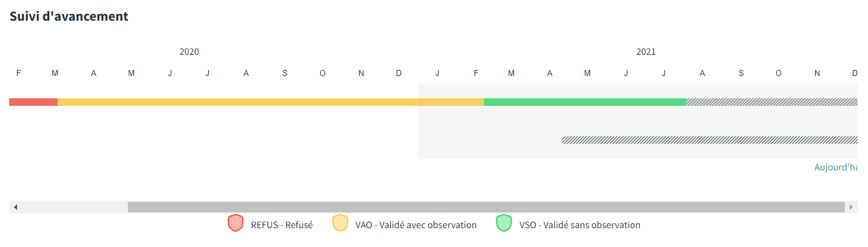Click the green VSO shield icon
Viewport: 868px width, 247px height.
[x=503, y=223]
